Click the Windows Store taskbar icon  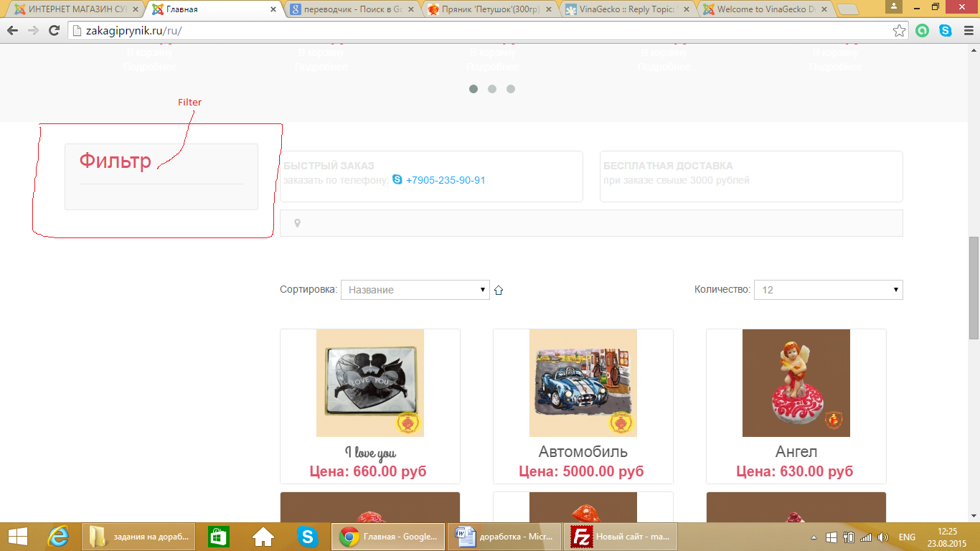(218, 537)
